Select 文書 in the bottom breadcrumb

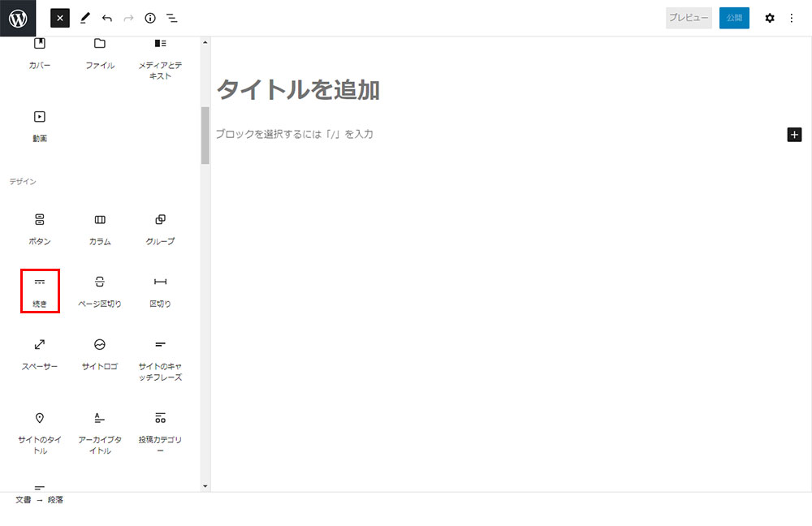click(x=24, y=500)
